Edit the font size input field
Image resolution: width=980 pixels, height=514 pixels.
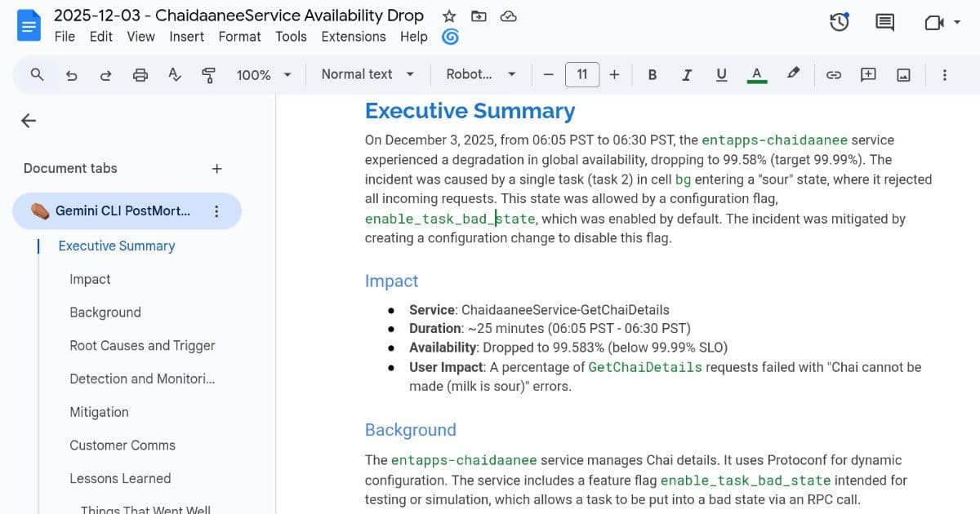582,74
